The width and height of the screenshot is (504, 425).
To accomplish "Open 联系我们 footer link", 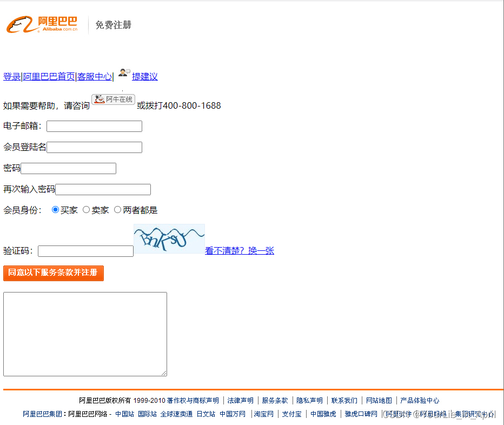I will pyautogui.click(x=344, y=400).
